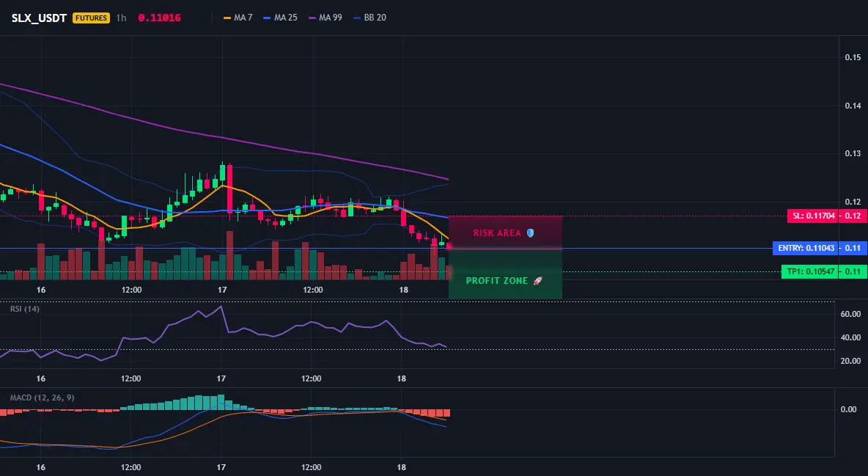The image size is (868, 476).
Task: Click the 20.00 RSI axis label
Action: point(850,361)
